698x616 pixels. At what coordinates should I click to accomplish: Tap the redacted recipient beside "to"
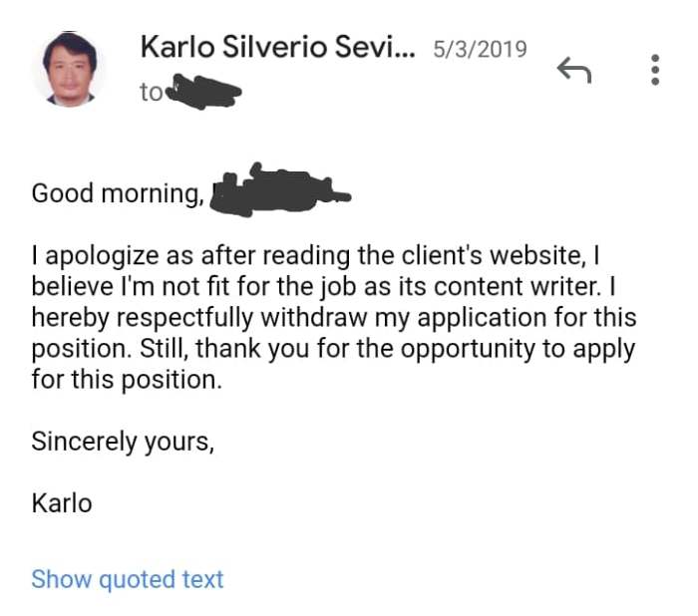tap(202, 93)
